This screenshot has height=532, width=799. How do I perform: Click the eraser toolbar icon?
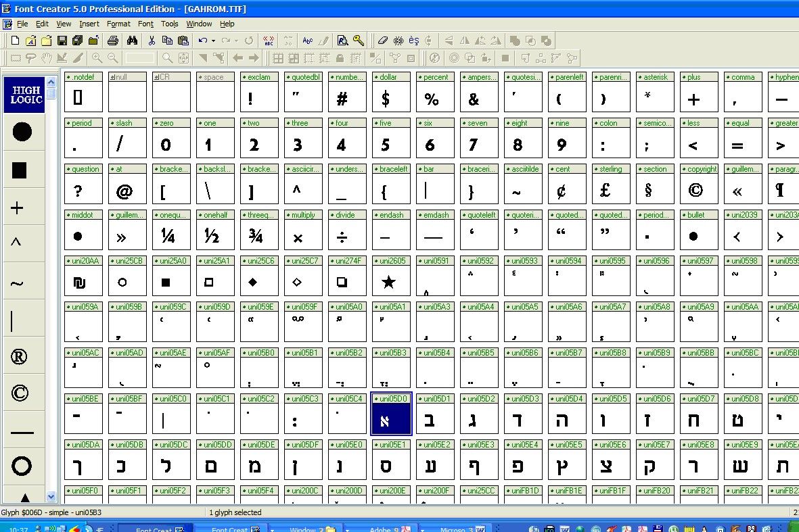click(x=383, y=41)
